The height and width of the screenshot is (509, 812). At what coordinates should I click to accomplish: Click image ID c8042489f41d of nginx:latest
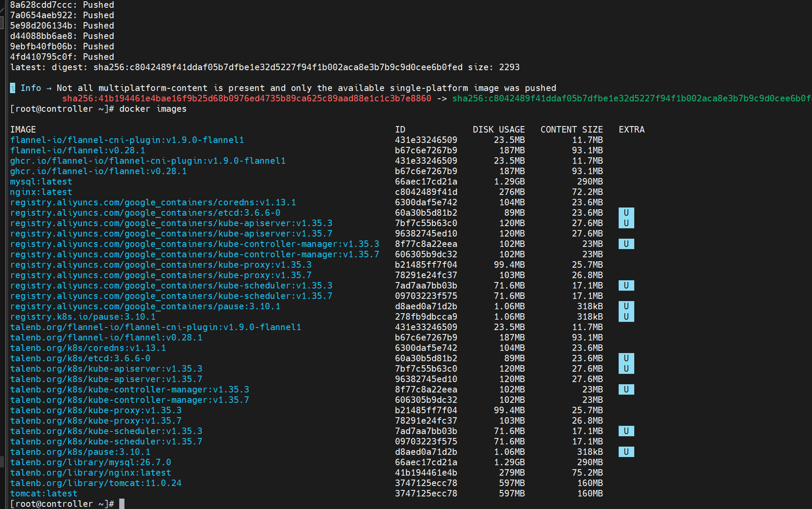coord(426,192)
